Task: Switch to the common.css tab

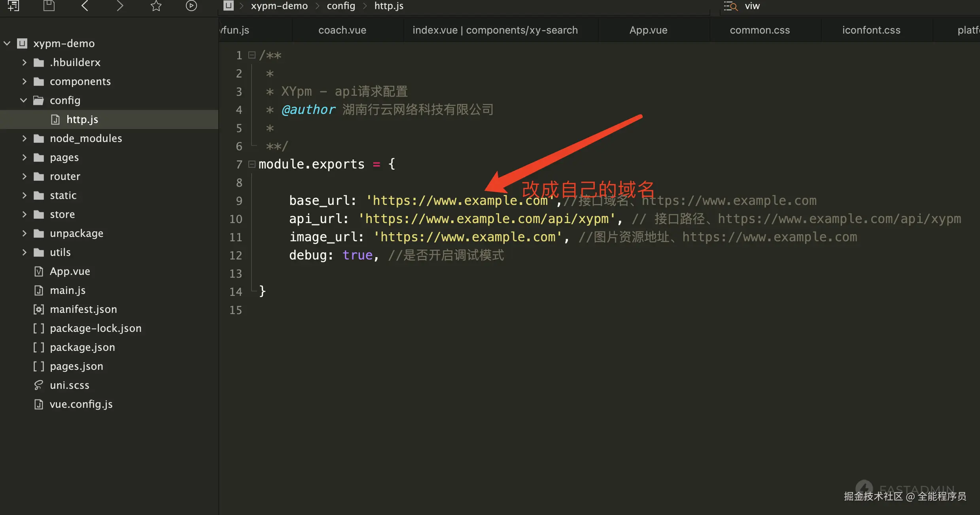Action: pyautogui.click(x=759, y=30)
